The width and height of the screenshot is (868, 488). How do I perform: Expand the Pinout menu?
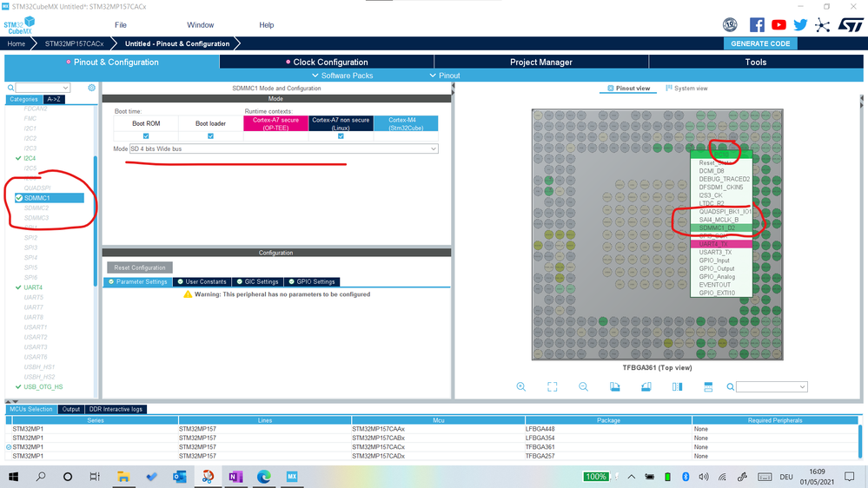(445, 76)
